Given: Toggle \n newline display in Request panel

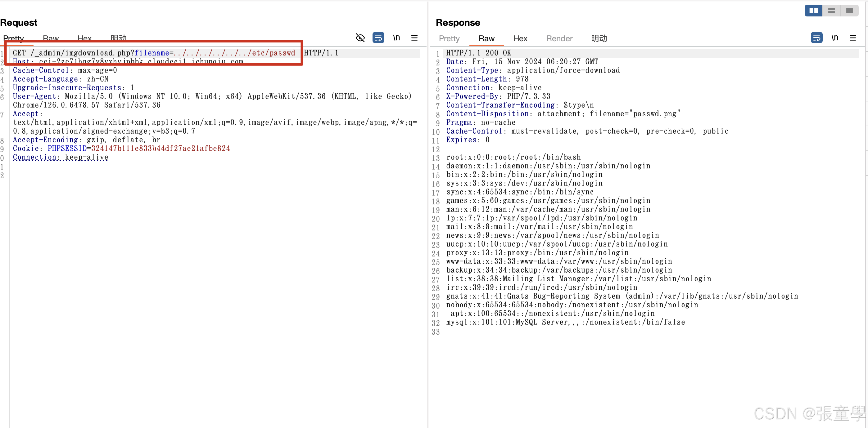Looking at the screenshot, I should click(396, 38).
